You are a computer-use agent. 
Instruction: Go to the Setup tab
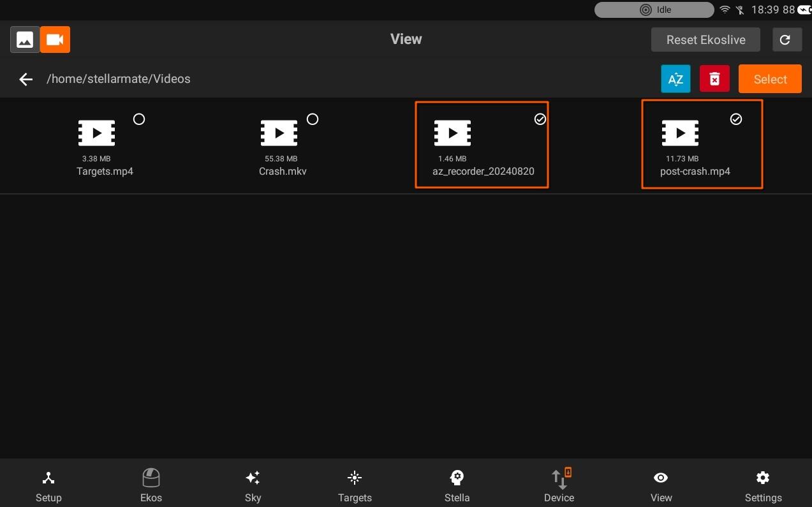tap(48, 487)
